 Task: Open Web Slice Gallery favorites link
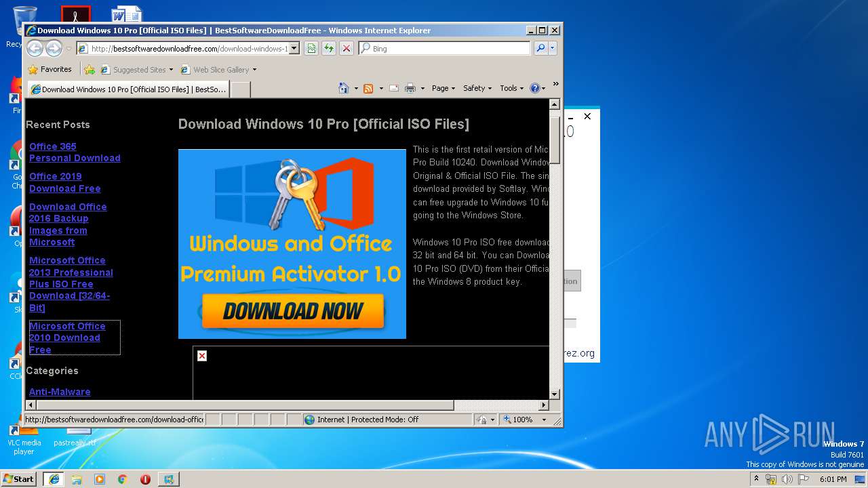pyautogui.click(x=218, y=69)
